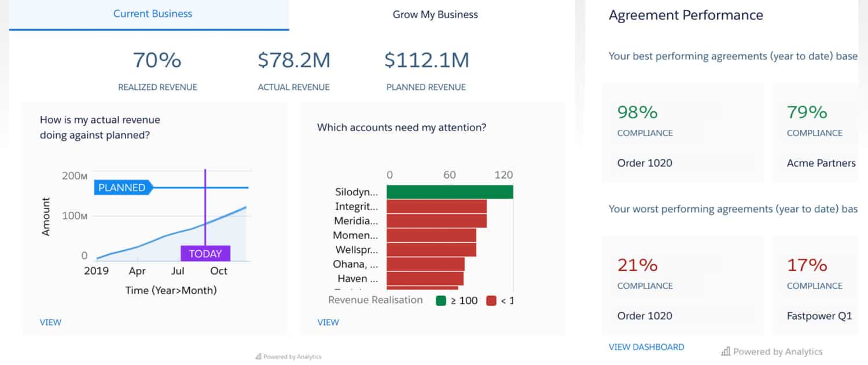Click the blue PLANNED label tag
Viewport: 868px width, 365px height.
pyautogui.click(x=122, y=188)
